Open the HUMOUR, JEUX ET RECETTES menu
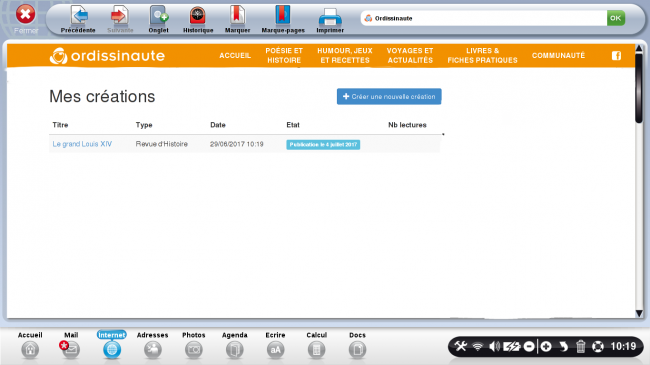Viewport: 650px width, 365px height. 345,56
